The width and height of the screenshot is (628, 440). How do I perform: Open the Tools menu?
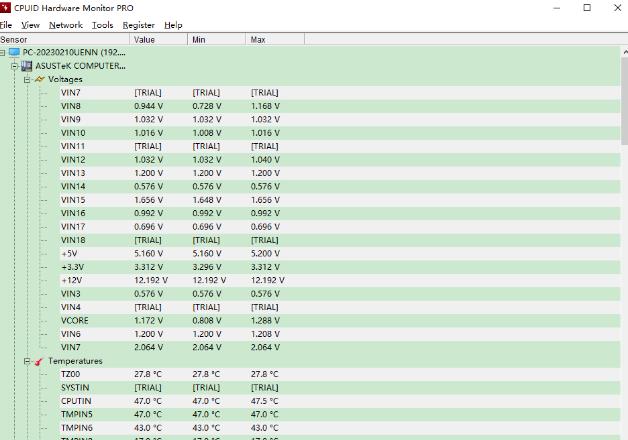coord(103,25)
